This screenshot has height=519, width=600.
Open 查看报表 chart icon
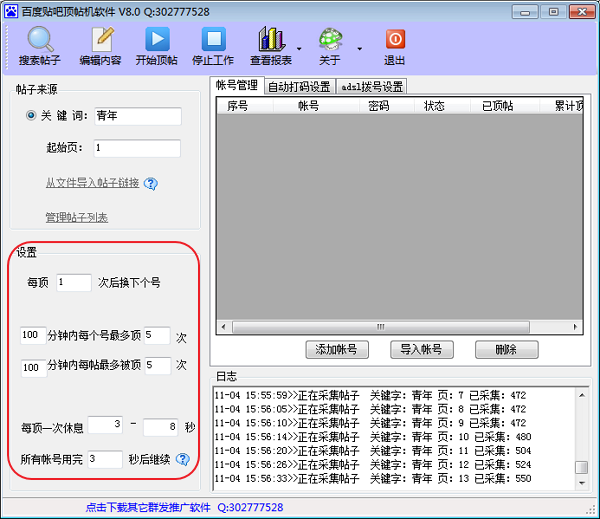(x=271, y=39)
